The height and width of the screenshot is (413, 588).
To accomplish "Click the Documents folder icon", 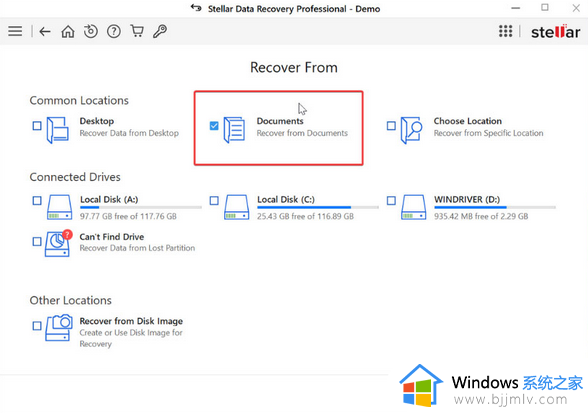I will [234, 130].
